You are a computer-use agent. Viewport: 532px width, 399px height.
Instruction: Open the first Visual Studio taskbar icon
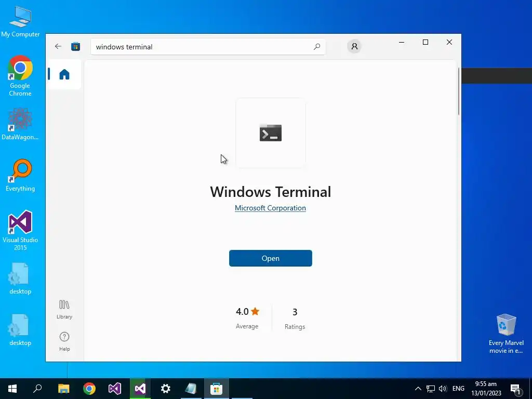pyautogui.click(x=115, y=389)
